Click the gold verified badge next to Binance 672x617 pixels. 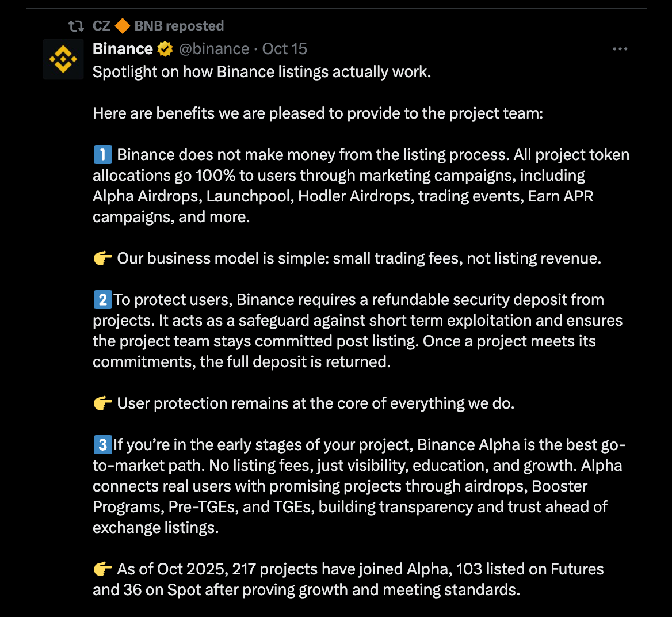click(165, 49)
